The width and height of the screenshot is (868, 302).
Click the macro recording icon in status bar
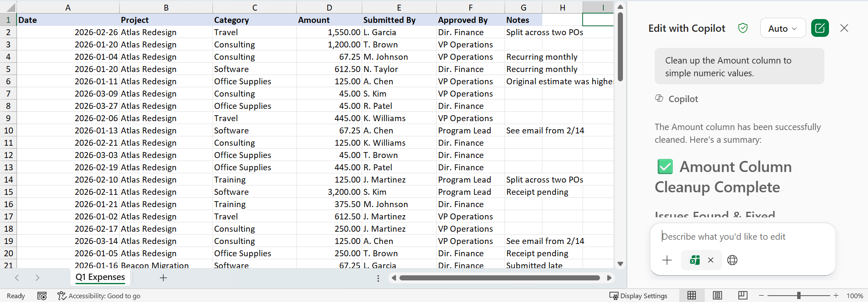[x=42, y=296]
